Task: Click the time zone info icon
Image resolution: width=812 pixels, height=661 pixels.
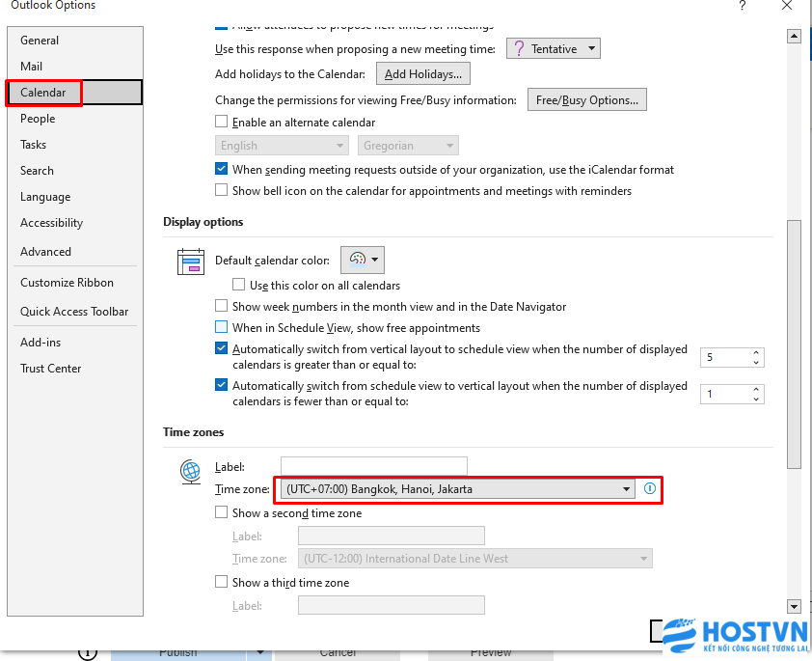Action: coord(649,488)
